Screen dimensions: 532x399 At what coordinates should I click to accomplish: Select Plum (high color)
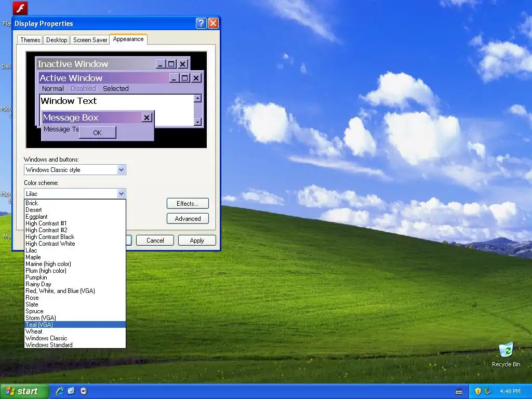pyautogui.click(x=75, y=271)
